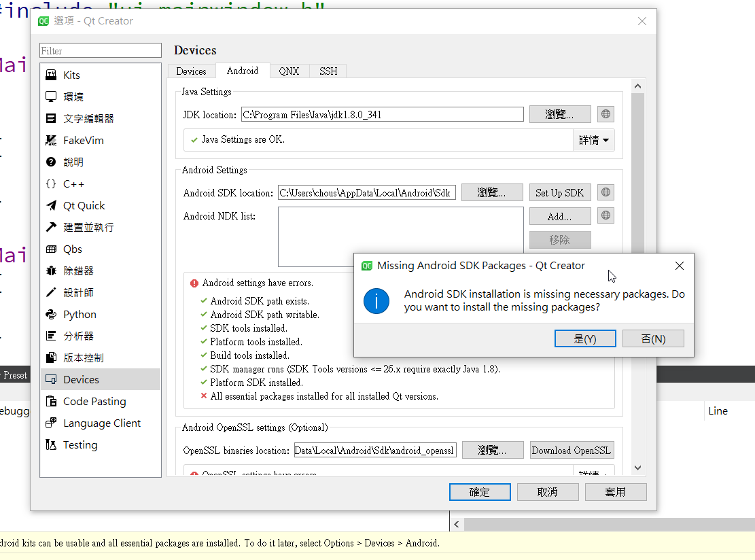The width and height of the screenshot is (755, 560).
Task: Switch to the SSH tab
Action: click(328, 71)
